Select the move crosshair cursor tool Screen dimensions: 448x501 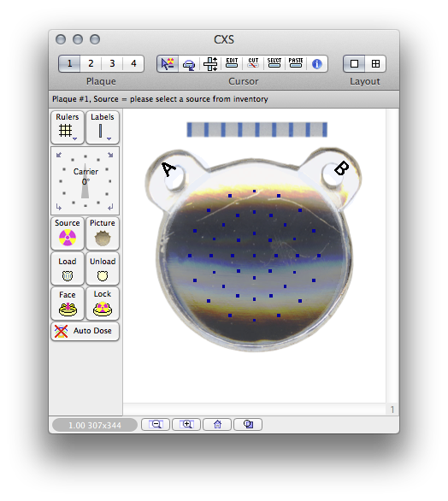210,63
